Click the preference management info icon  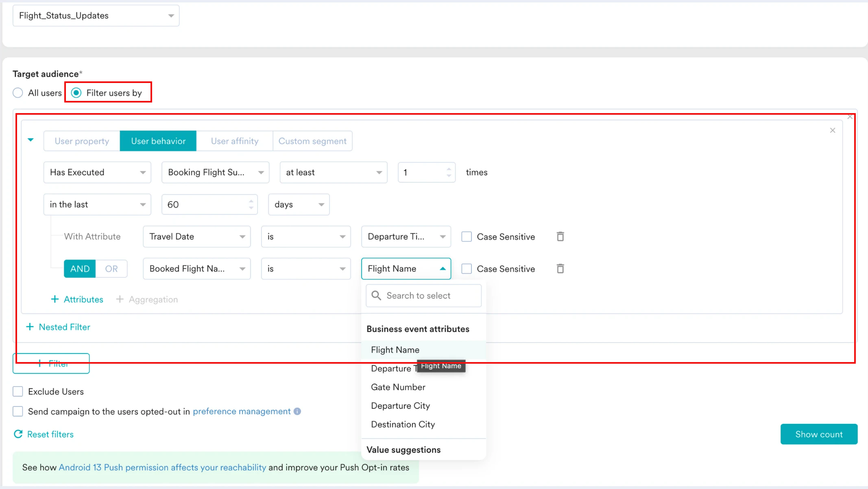coord(297,411)
